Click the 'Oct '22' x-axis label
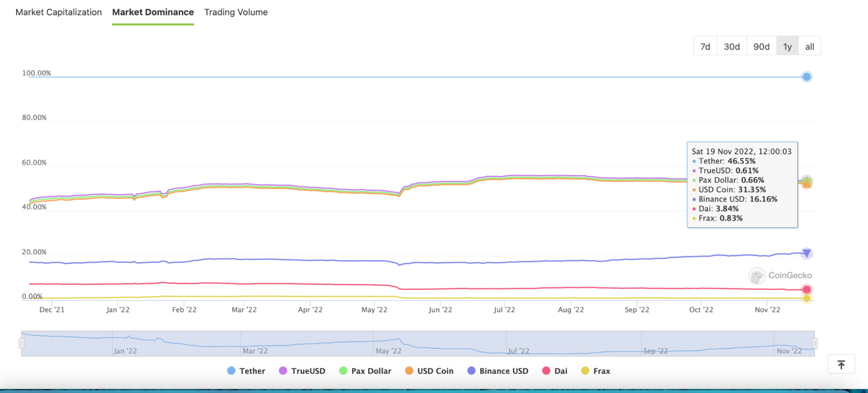The height and width of the screenshot is (393, 868). (x=701, y=310)
